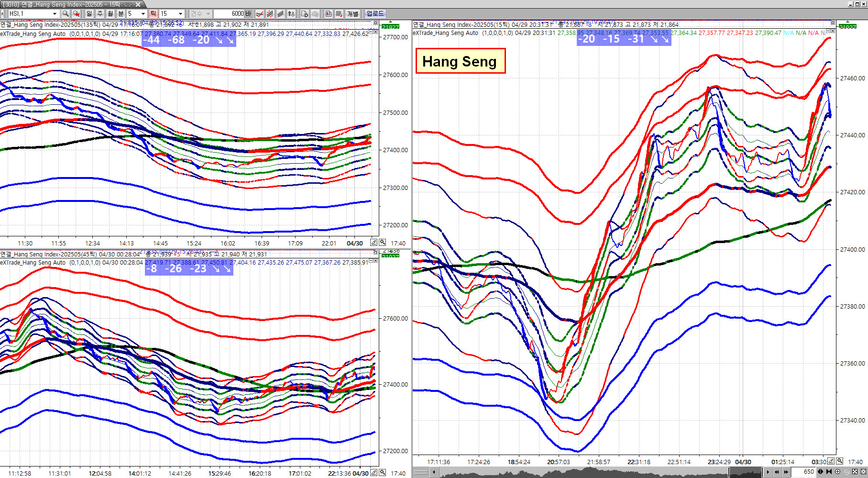This screenshot has height=478, width=868.
Task: Click the 27460.00 price axis label
Action: tap(852, 78)
